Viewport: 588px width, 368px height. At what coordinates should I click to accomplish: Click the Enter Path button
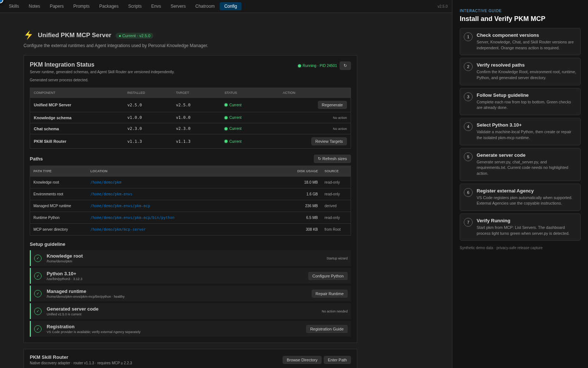[x=337, y=360]
